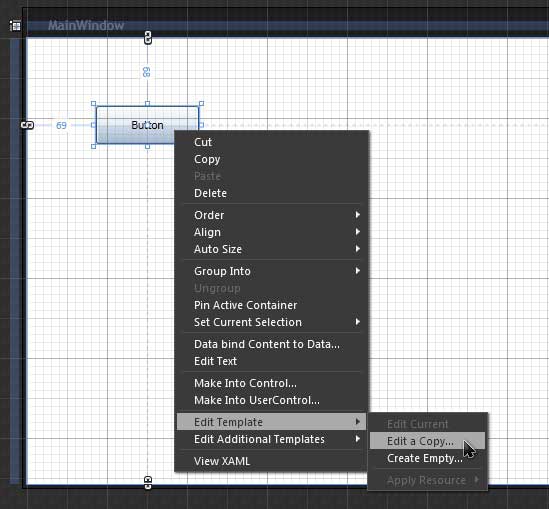Toggle the left margin chain-link lock

pos(27,125)
